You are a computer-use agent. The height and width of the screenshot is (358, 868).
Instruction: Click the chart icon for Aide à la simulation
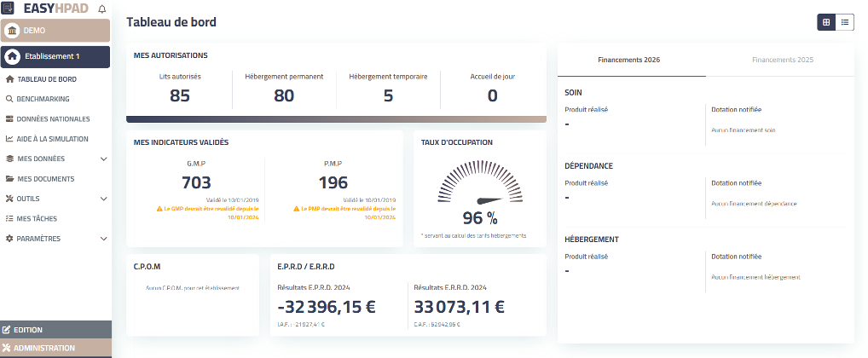[9, 138]
